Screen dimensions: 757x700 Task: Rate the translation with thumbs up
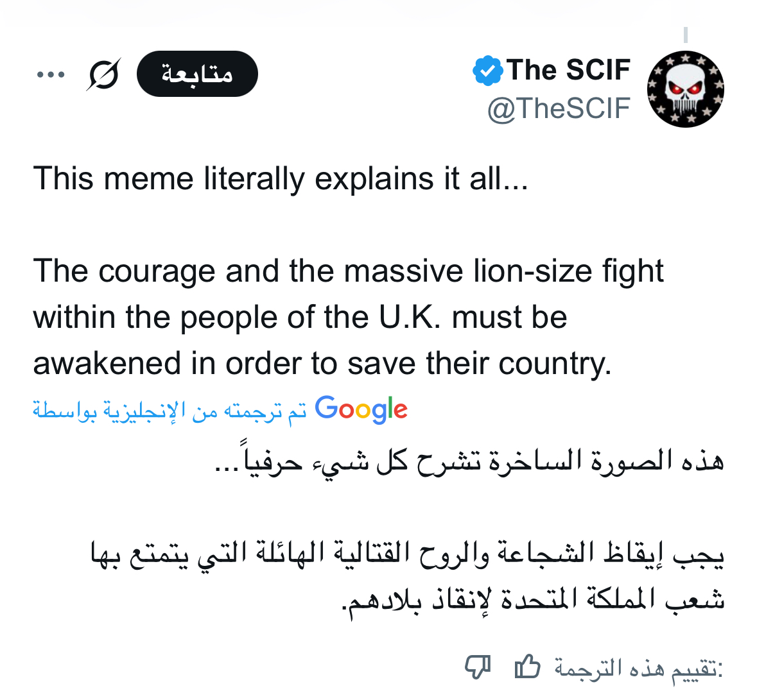tap(527, 667)
